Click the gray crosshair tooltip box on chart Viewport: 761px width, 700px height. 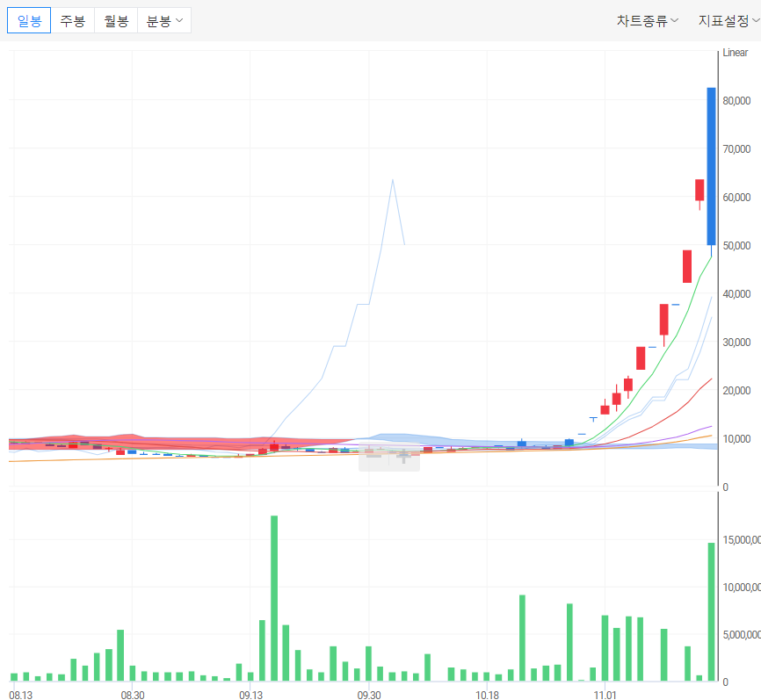(389, 458)
